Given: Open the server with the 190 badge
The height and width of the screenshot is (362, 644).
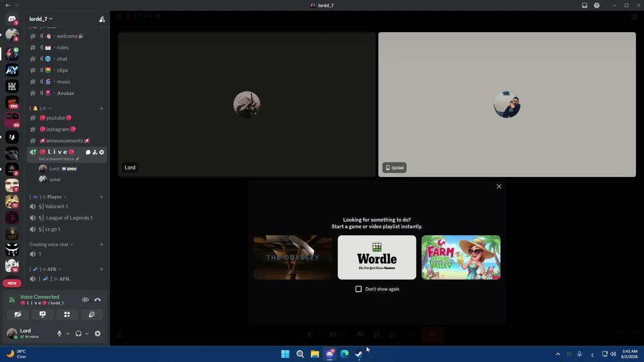Looking at the screenshot, I should [12, 103].
